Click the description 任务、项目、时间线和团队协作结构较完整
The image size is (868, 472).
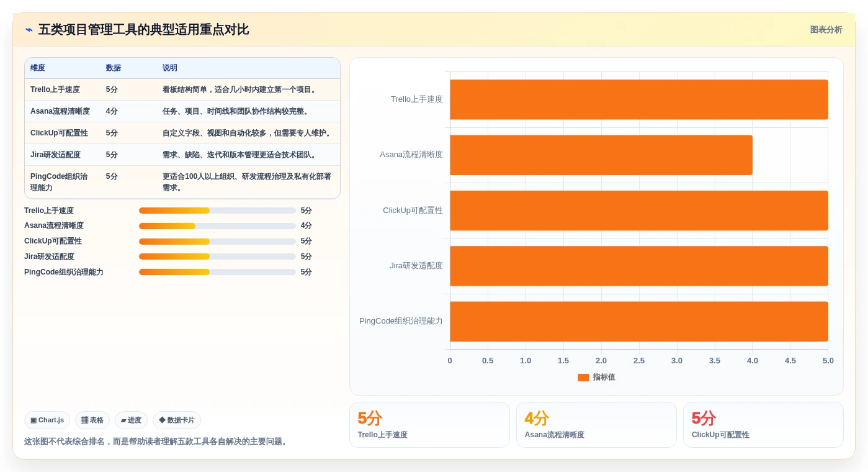coord(236,111)
